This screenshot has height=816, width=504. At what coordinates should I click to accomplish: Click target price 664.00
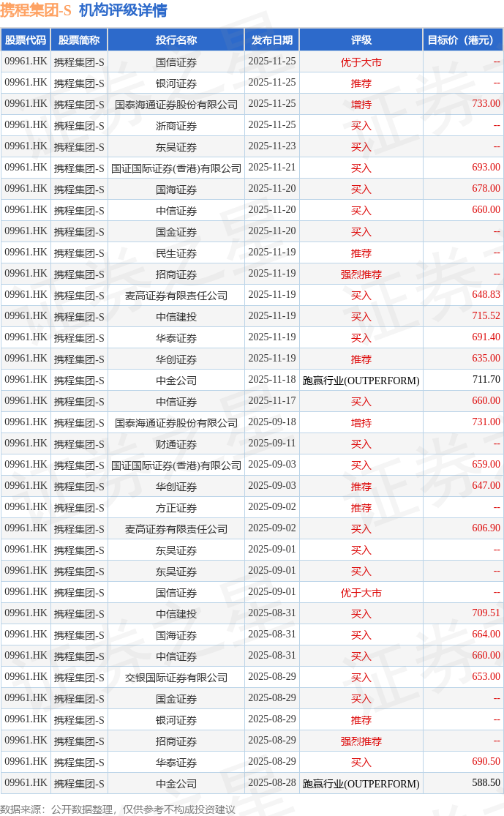[486, 635]
